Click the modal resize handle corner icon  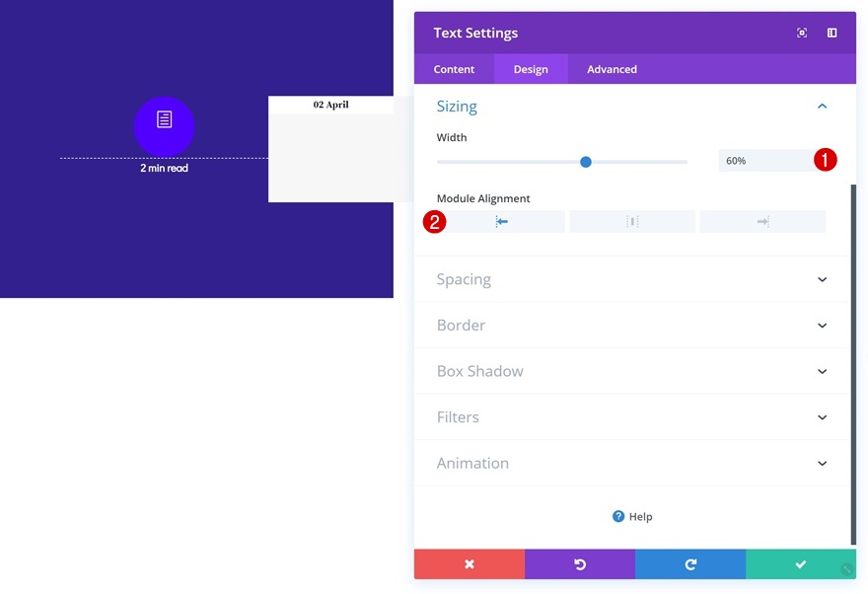pos(846,569)
